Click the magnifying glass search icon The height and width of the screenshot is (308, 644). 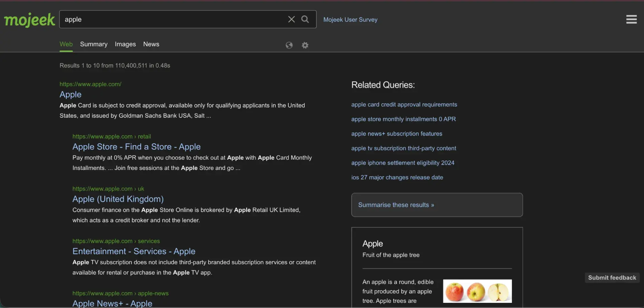coord(305,19)
